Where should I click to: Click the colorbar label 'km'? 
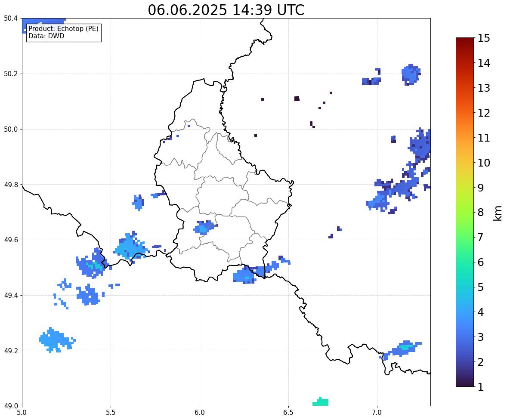pyautogui.click(x=498, y=213)
